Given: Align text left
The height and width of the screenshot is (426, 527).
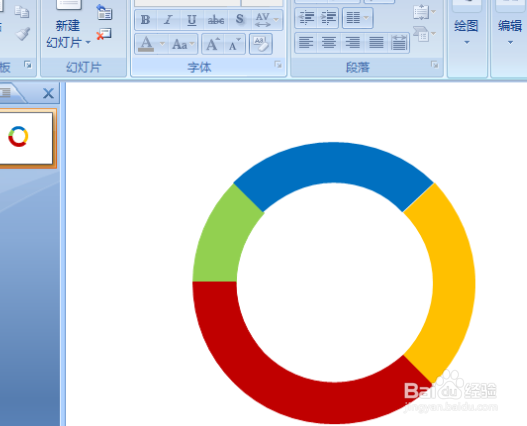Looking at the screenshot, I should (306, 43).
